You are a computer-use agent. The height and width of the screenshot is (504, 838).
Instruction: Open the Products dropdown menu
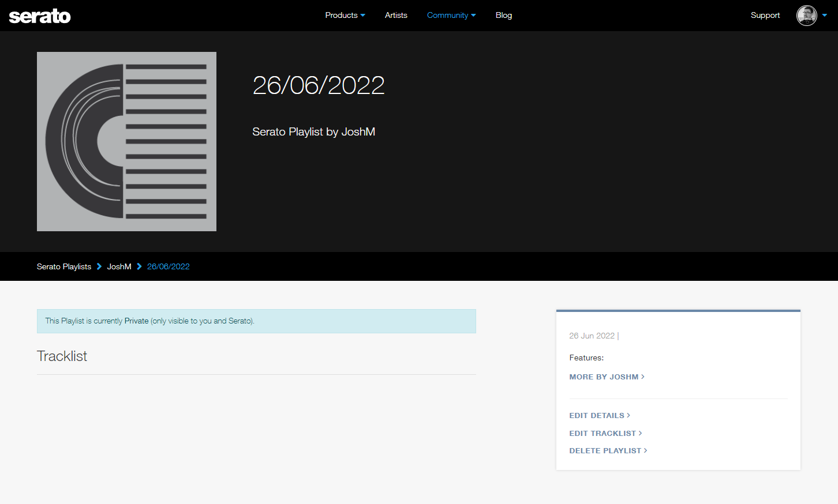(345, 16)
